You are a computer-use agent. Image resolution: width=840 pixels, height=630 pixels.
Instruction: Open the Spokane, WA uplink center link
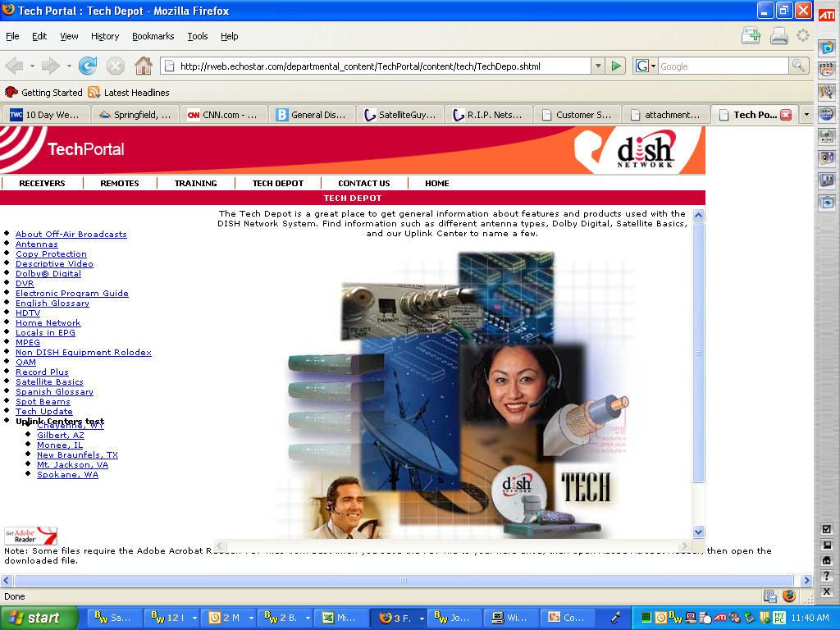pos(67,475)
